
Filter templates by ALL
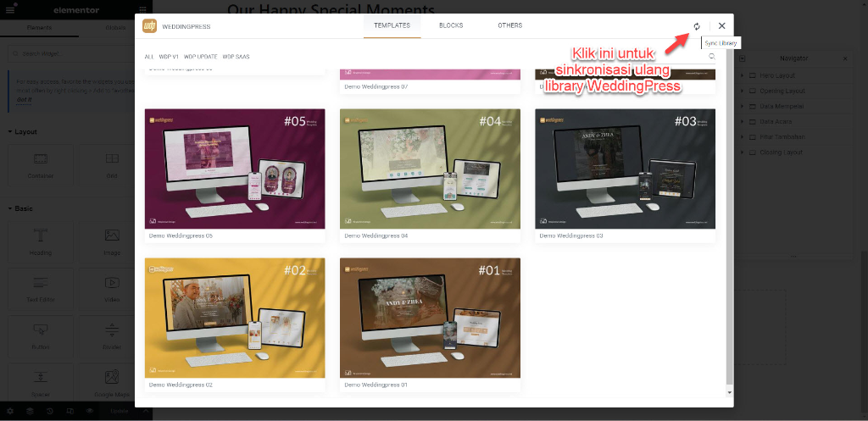coord(149,57)
